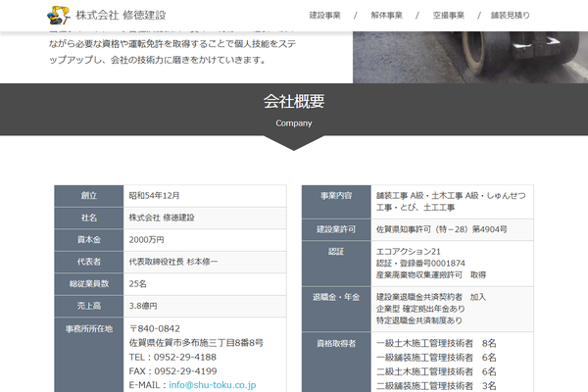
Task: Click the 退職金・年金 row header
Action: click(x=336, y=309)
